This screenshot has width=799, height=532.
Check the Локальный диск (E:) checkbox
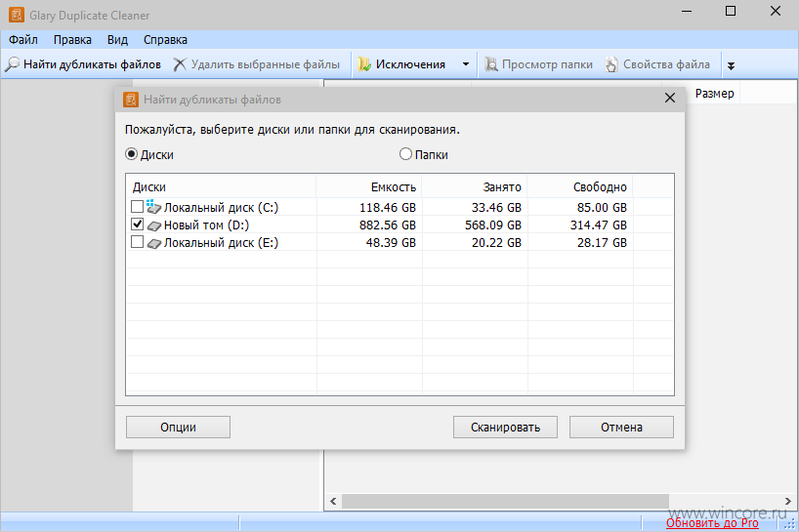pos(137,242)
